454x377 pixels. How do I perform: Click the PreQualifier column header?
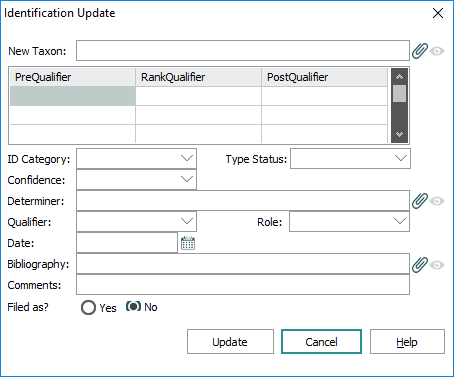73,77
